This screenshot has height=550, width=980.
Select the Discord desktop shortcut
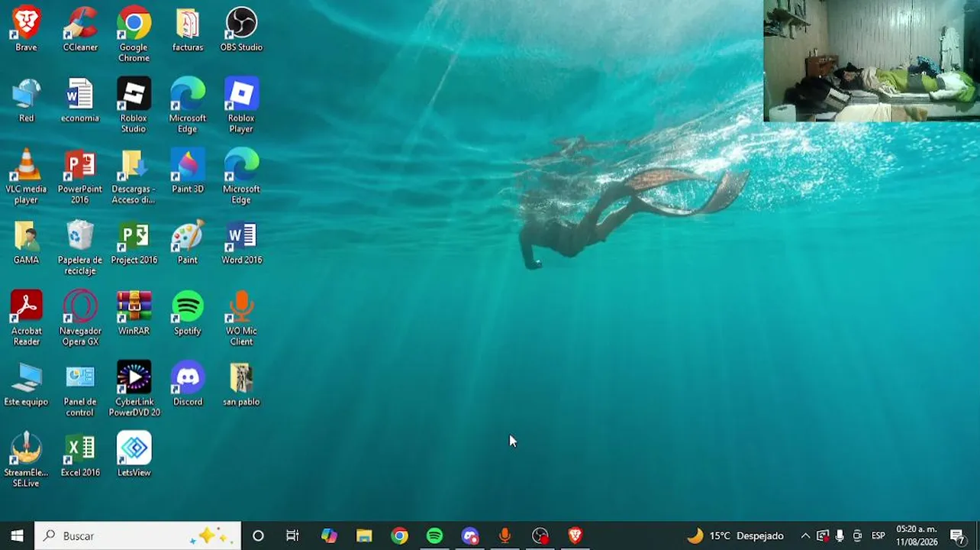188,384
